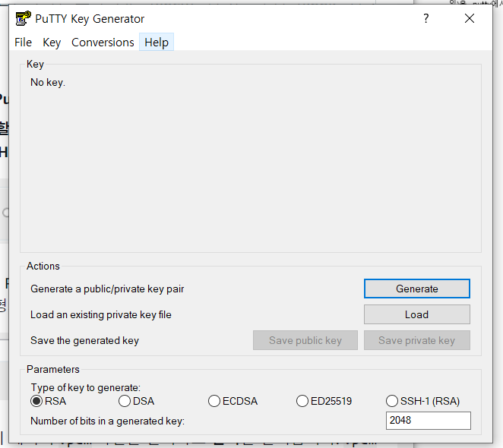Select the ECDSA key type

[x=233, y=401]
